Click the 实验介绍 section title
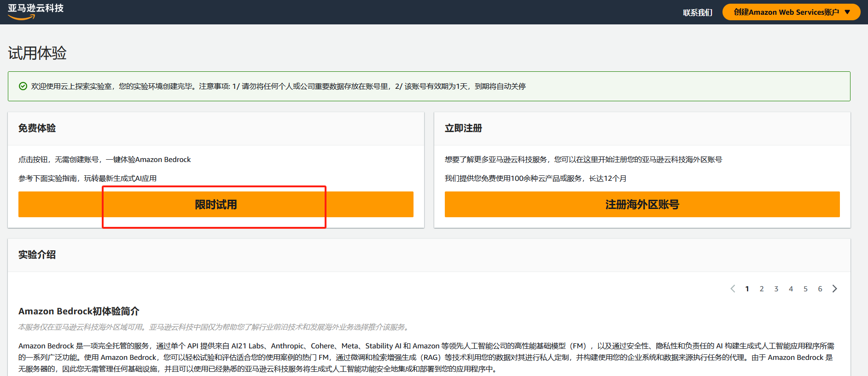The width and height of the screenshot is (868, 376). [x=37, y=255]
